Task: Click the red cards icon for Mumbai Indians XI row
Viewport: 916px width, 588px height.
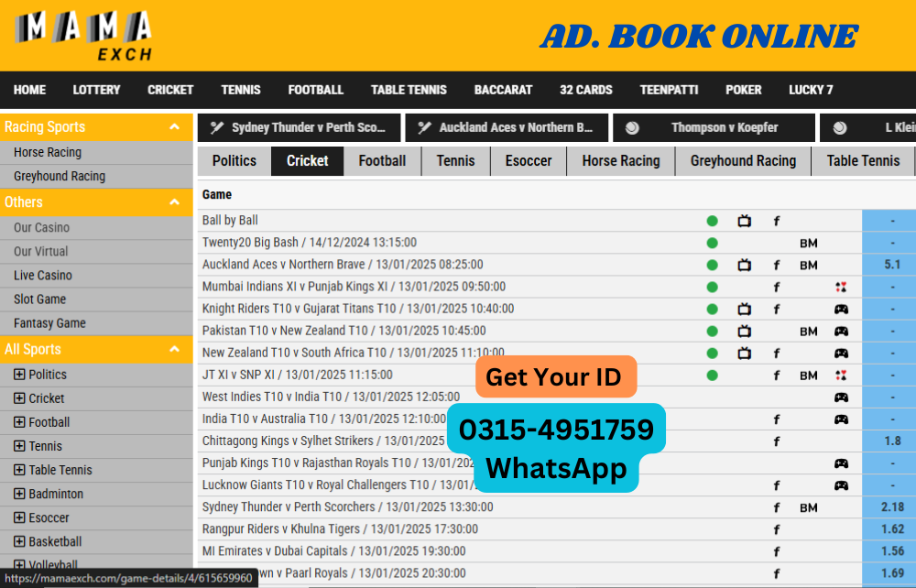Action: [841, 287]
